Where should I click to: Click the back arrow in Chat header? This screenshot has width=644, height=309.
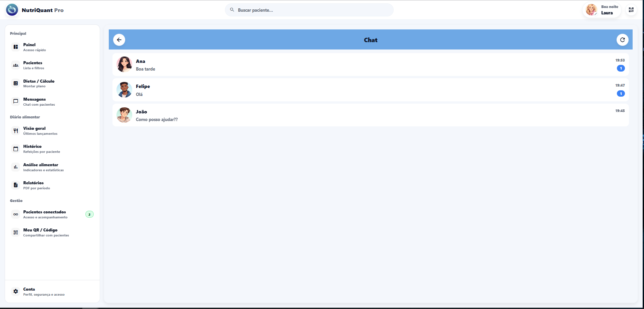[119, 40]
